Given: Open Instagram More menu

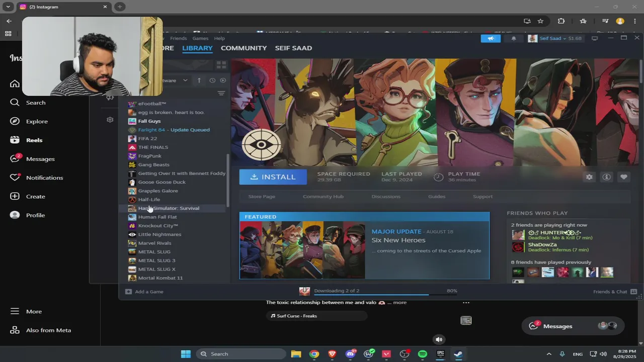Looking at the screenshot, I should point(27,312).
